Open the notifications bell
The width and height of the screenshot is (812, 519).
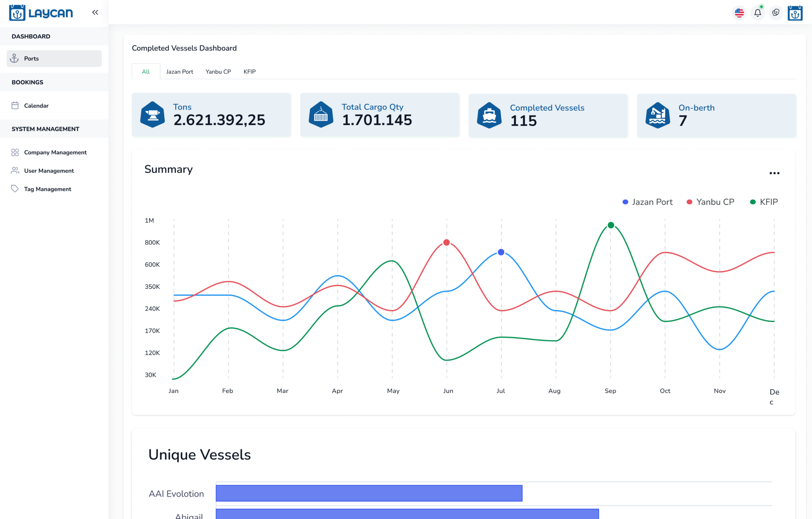click(x=757, y=13)
